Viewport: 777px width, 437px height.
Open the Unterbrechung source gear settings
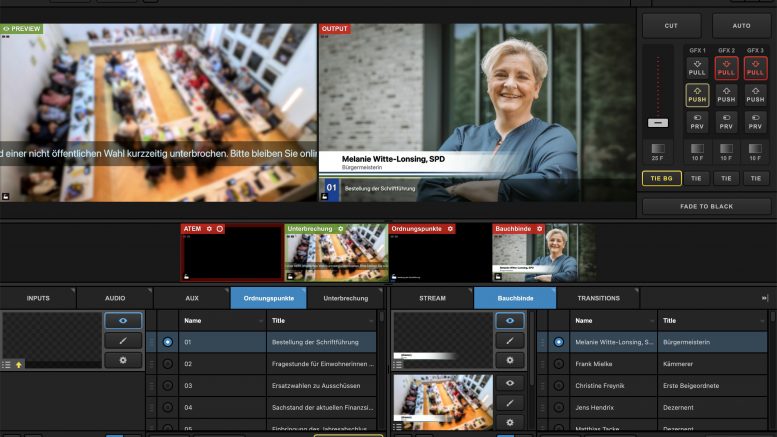(340, 229)
